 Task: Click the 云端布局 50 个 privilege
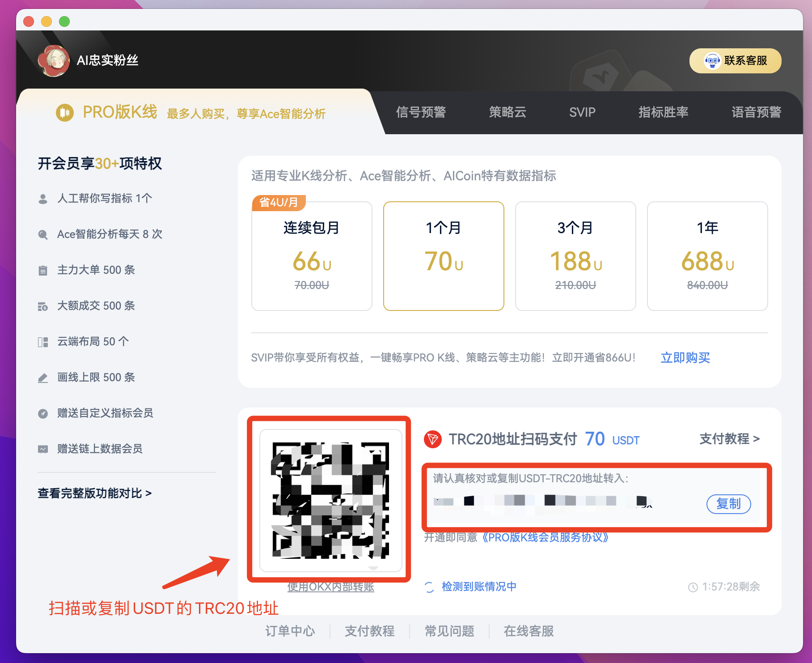tap(93, 342)
